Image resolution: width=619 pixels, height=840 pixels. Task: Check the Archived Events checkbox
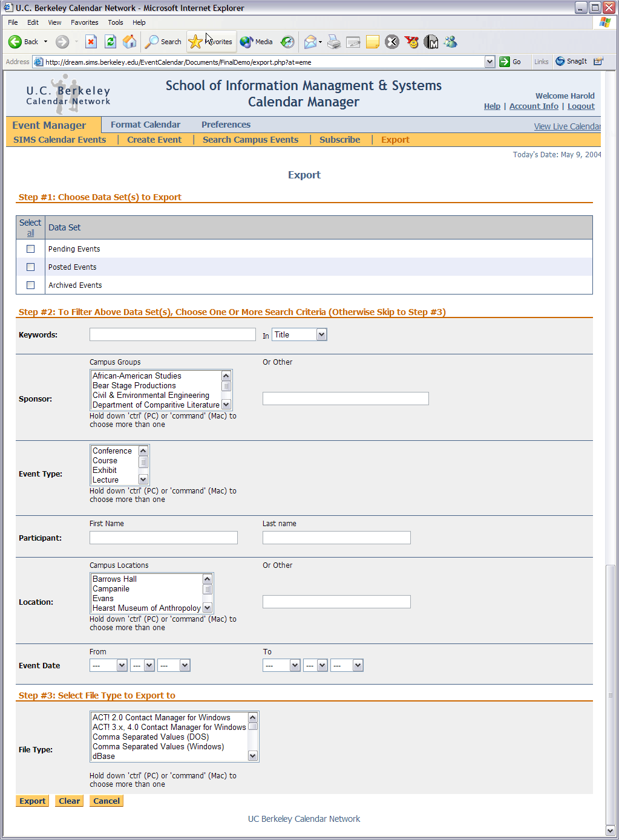point(30,285)
